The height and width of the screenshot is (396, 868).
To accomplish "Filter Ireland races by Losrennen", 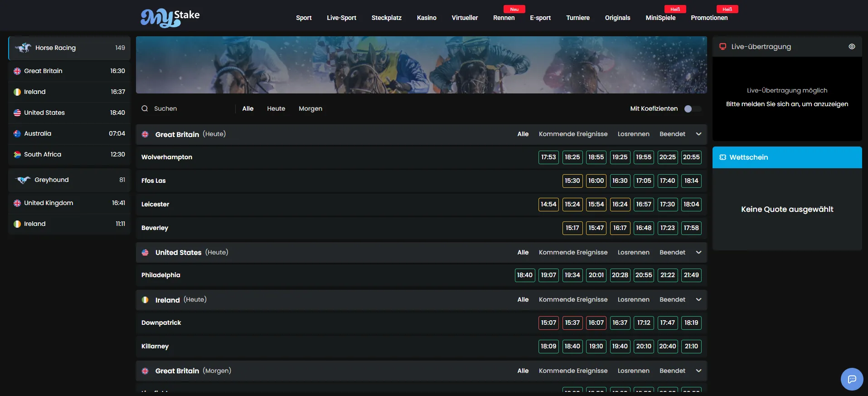I will (x=633, y=300).
